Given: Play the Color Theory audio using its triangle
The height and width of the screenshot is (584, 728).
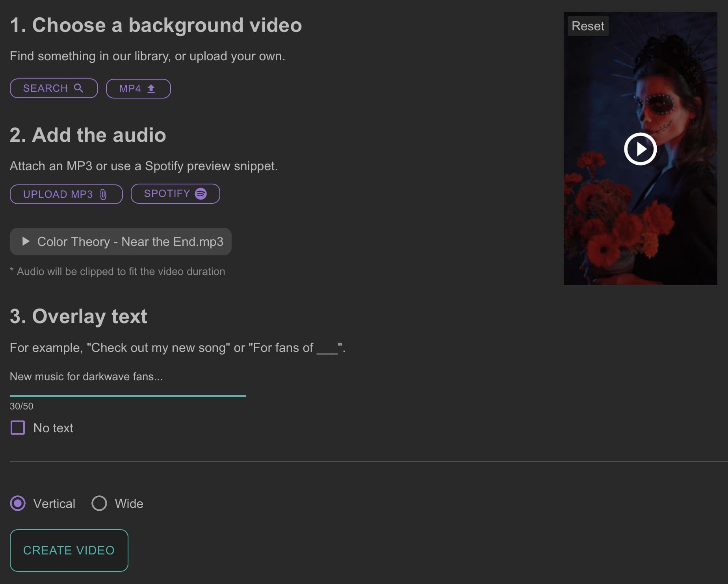Looking at the screenshot, I should pyautogui.click(x=26, y=241).
